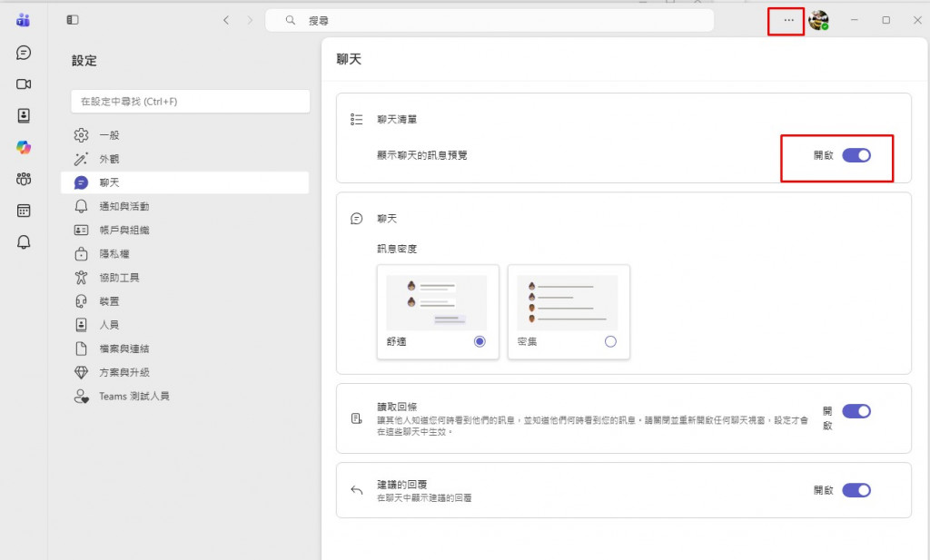Toggle the 讀取回條 switch
Screen dimensions: 930x560
click(x=856, y=411)
